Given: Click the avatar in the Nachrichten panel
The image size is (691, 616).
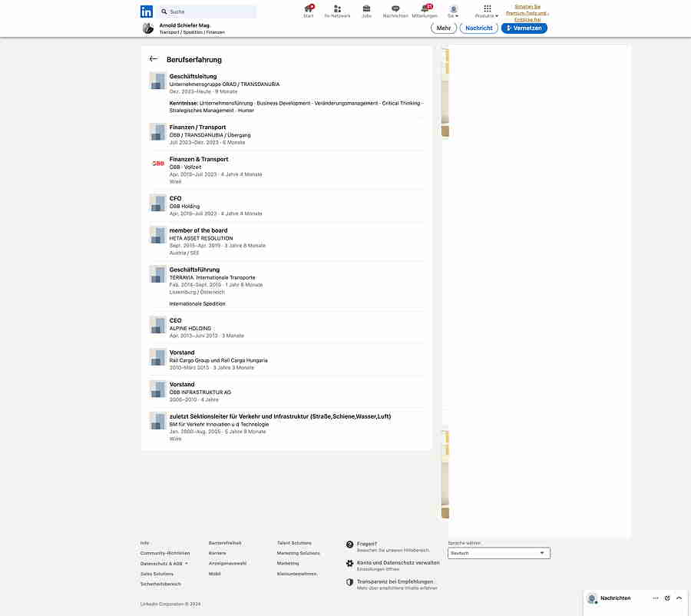Looking at the screenshot, I should (592, 599).
